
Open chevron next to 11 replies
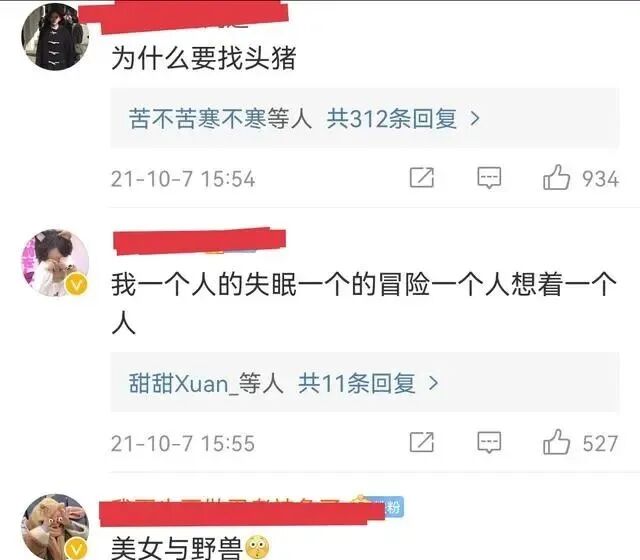[x=433, y=383]
